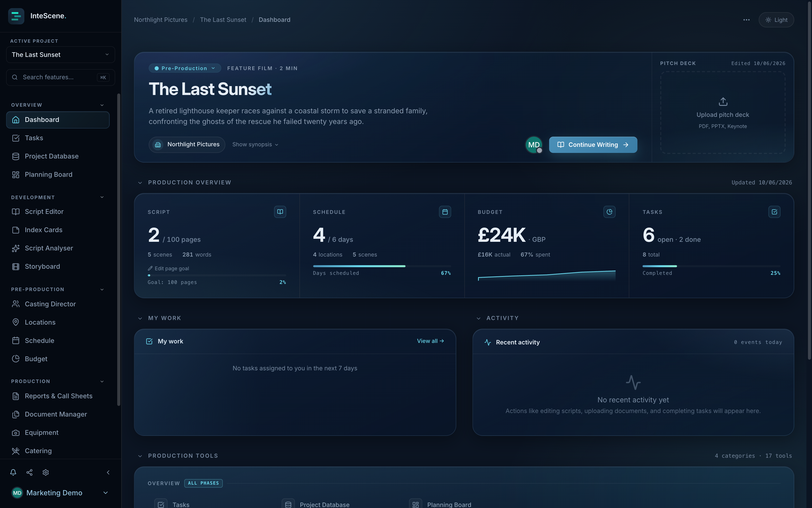Click the Planning Board tool icon below
The image size is (812, 508).
(415, 504)
